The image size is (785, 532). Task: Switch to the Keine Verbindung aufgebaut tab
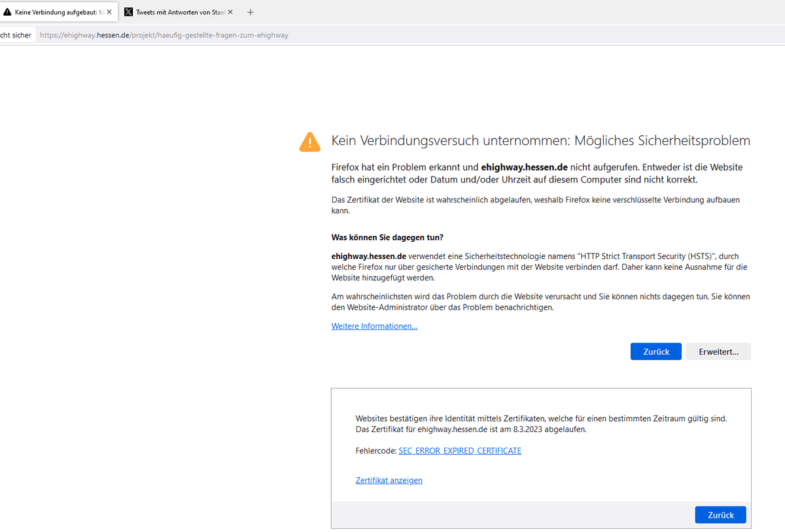tap(56, 12)
